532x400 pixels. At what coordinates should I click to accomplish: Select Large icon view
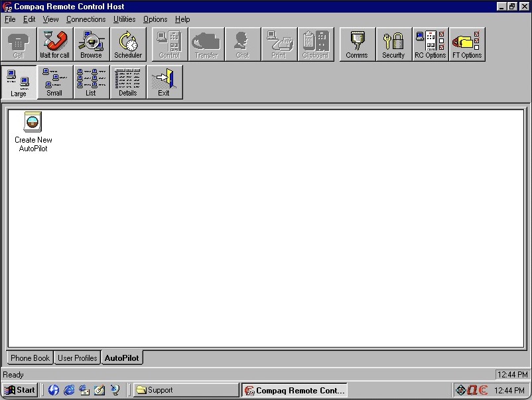(19, 82)
